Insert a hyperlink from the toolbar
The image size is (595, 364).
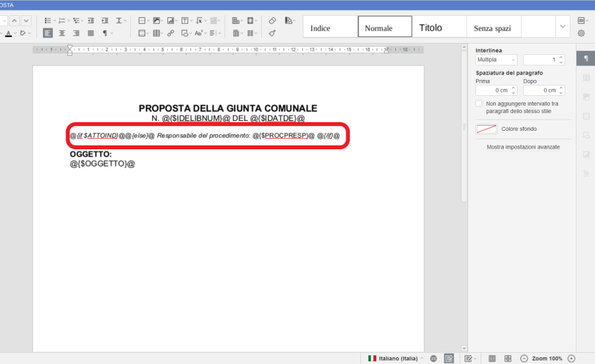pyautogui.click(x=171, y=33)
